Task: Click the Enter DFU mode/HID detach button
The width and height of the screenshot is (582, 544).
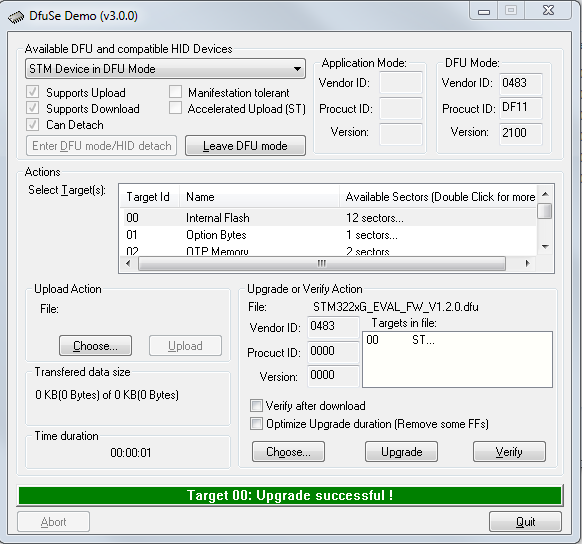Action: tap(101, 146)
